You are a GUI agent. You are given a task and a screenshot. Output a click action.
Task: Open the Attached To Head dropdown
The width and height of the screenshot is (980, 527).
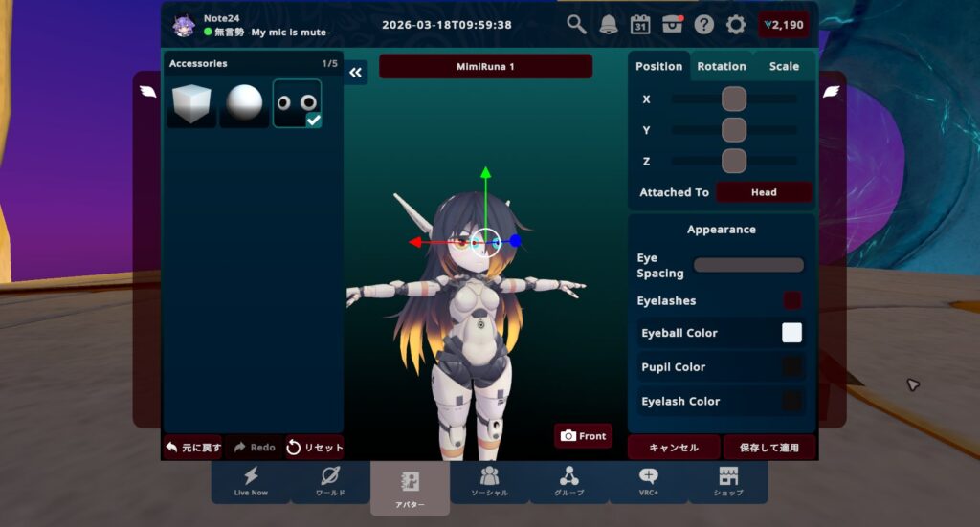pos(764,192)
